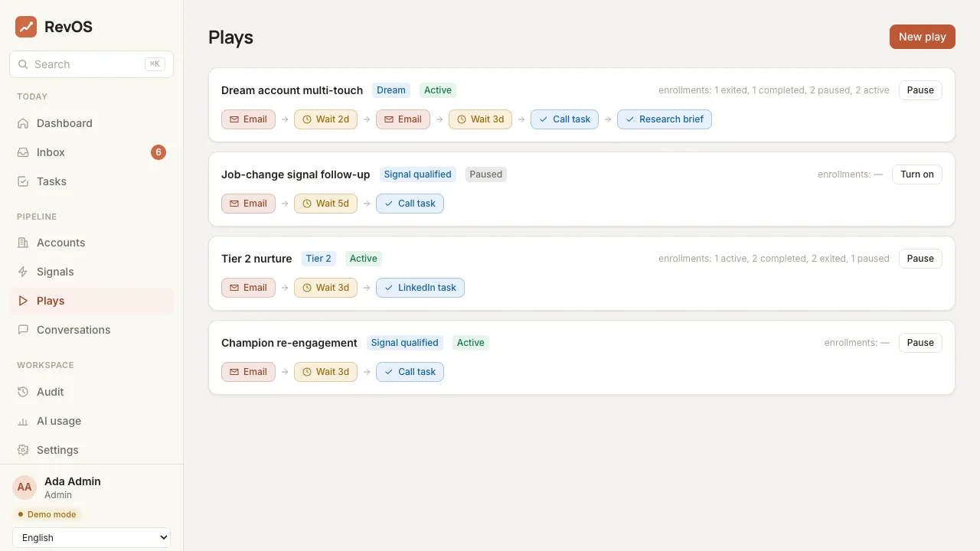Click the Demo mode badge
Image resolution: width=980 pixels, height=551 pixels.
tap(47, 514)
